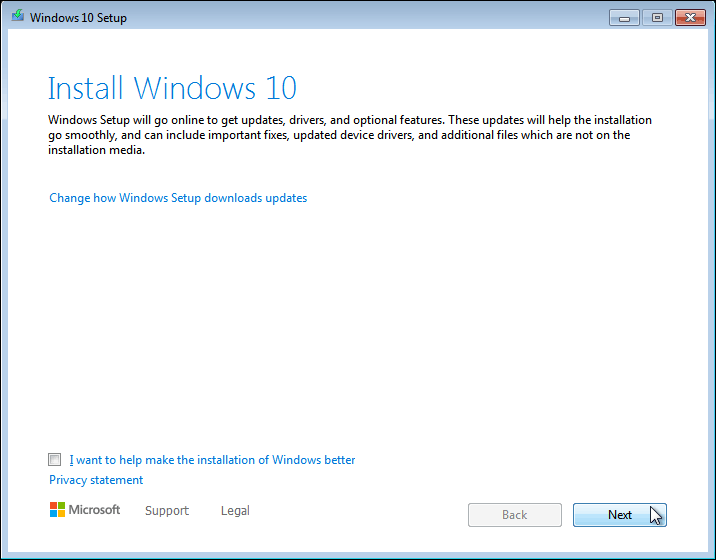Screen dimensions: 716x560
Task: Click the Windows 10 Setup title bar icon
Action: [x=18, y=16]
